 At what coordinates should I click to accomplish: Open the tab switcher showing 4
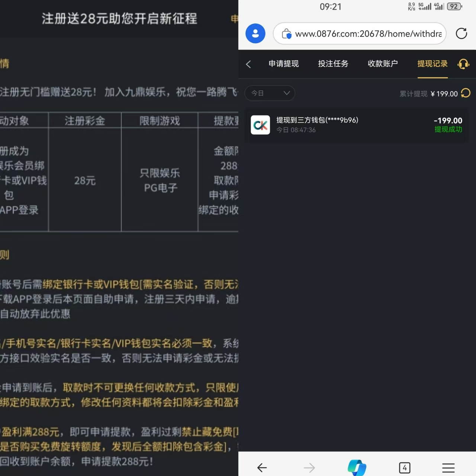405,467
